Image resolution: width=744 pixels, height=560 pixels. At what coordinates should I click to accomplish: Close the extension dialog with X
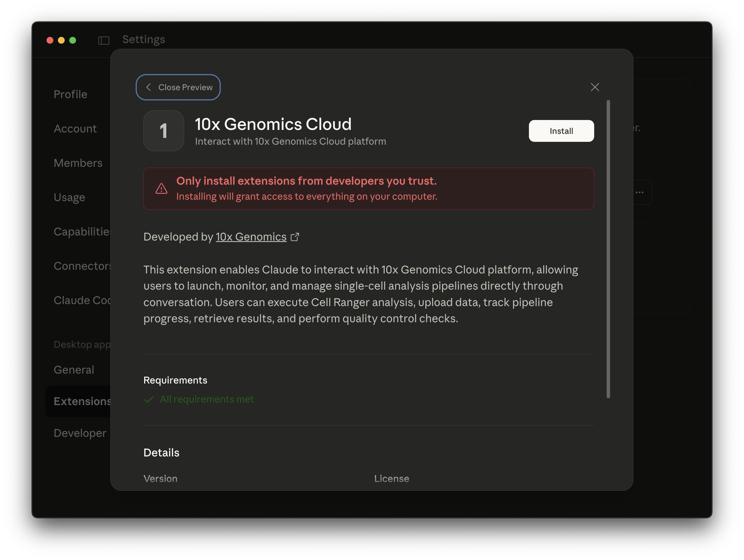595,87
